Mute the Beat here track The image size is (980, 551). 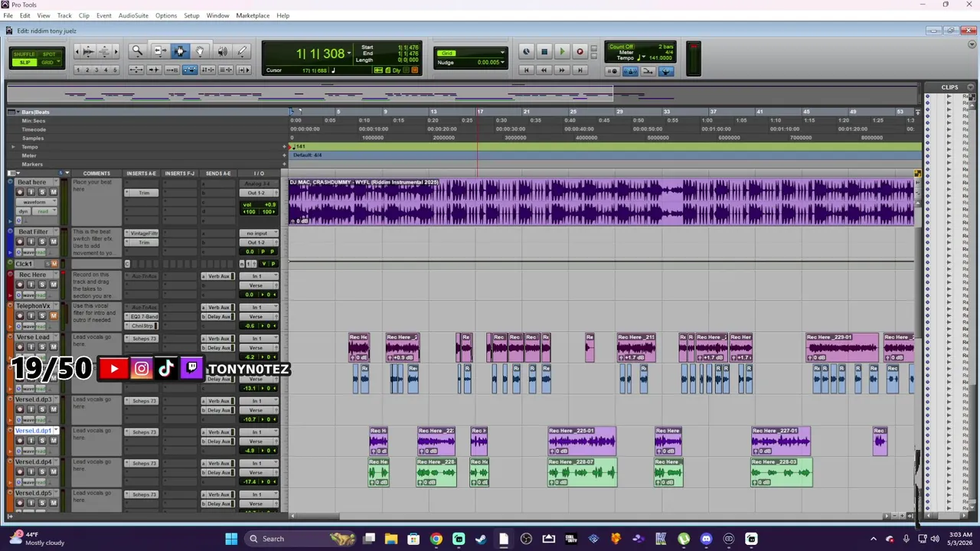tap(53, 192)
